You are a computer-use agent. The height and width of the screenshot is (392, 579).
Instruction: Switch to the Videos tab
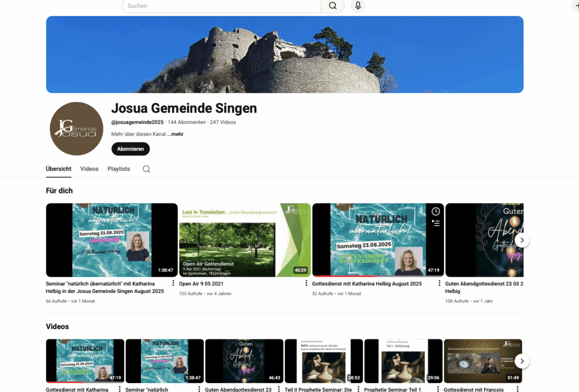coord(89,169)
